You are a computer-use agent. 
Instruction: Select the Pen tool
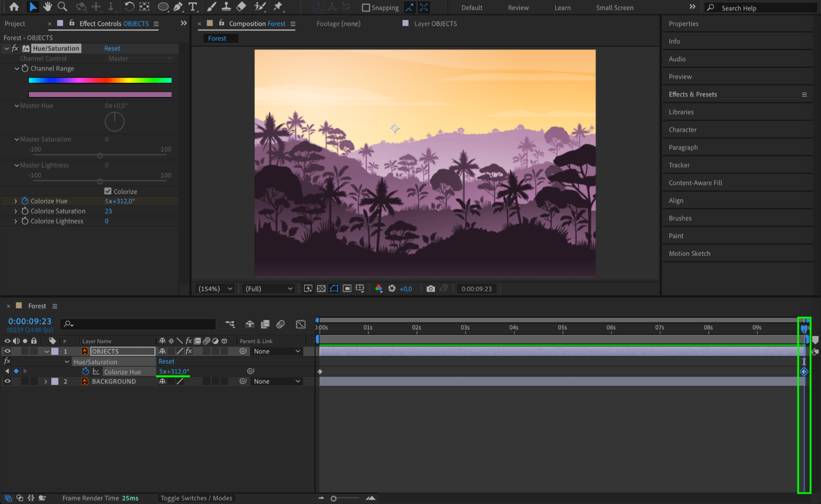tap(178, 7)
